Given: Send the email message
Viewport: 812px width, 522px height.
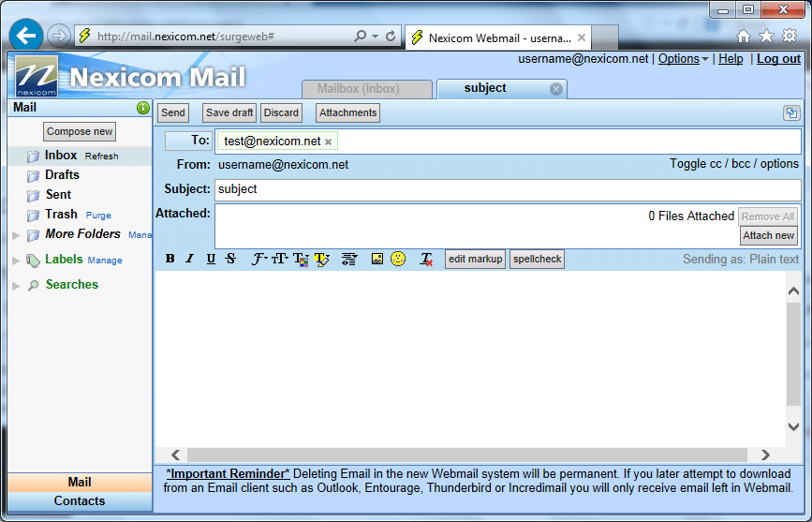Looking at the screenshot, I should (x=173, y=112).
